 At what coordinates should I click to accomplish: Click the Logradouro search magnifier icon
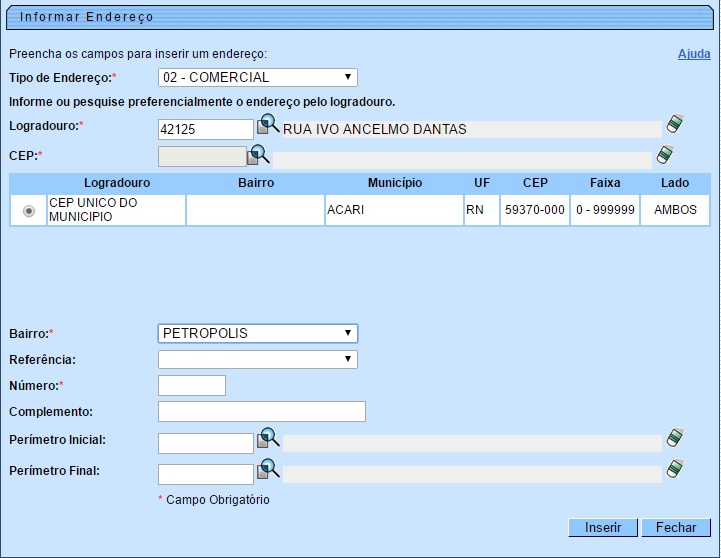pyautogui.click(x=268, y=125)
